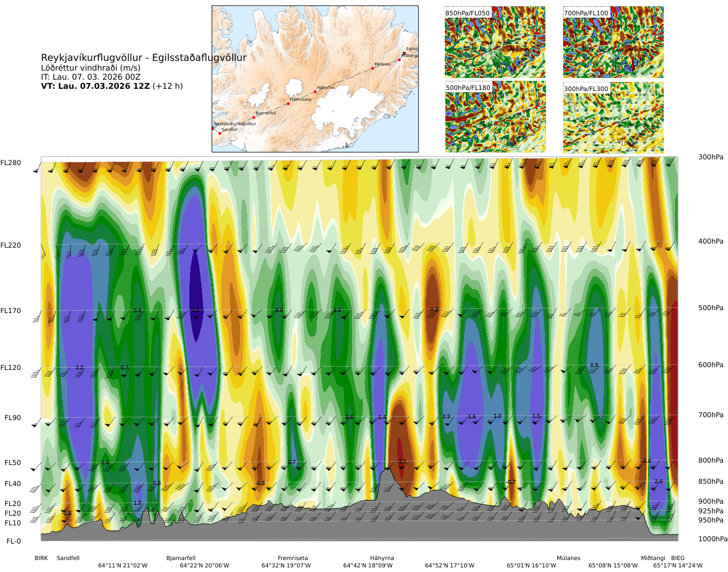Click the FL10 level label
This screenshot has width=728, height=572.
(13, 523)
